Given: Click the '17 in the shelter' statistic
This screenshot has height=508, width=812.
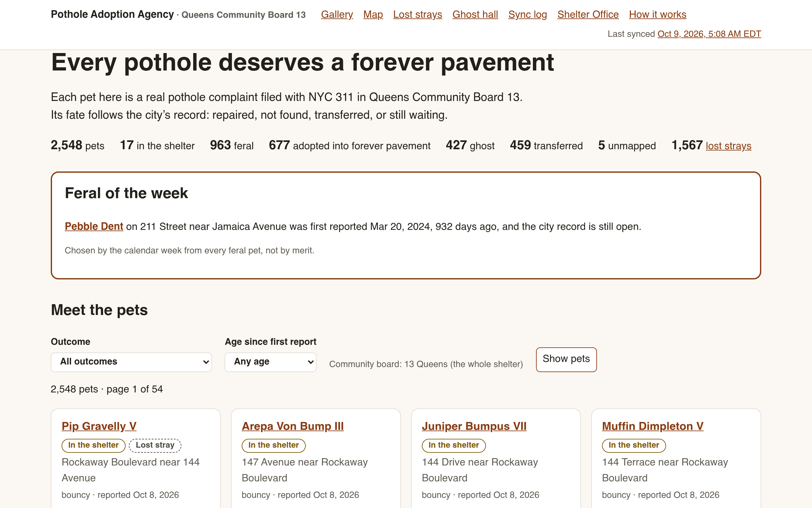Looking at the screenshot, I should (x=157, y=145).
